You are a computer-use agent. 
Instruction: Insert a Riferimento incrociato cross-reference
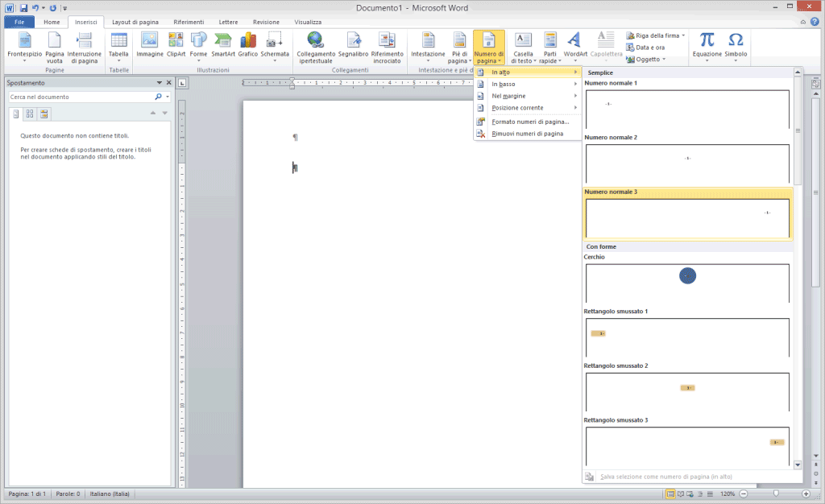[x=388, y=48]
